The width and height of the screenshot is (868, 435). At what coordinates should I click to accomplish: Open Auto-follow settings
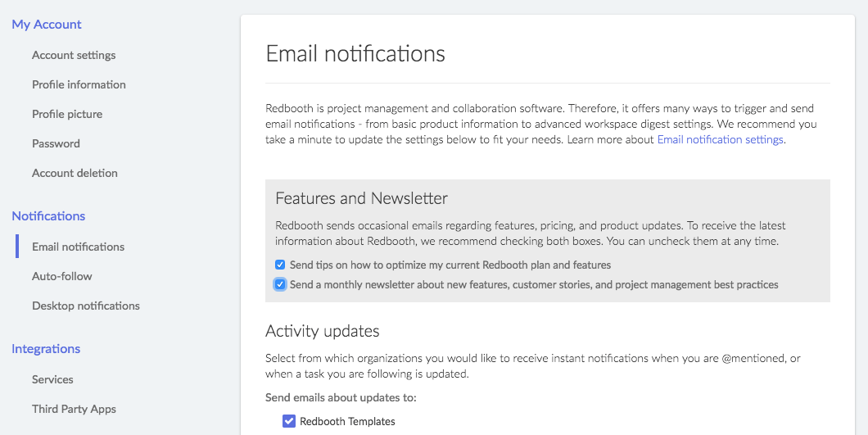pos(62,276)
